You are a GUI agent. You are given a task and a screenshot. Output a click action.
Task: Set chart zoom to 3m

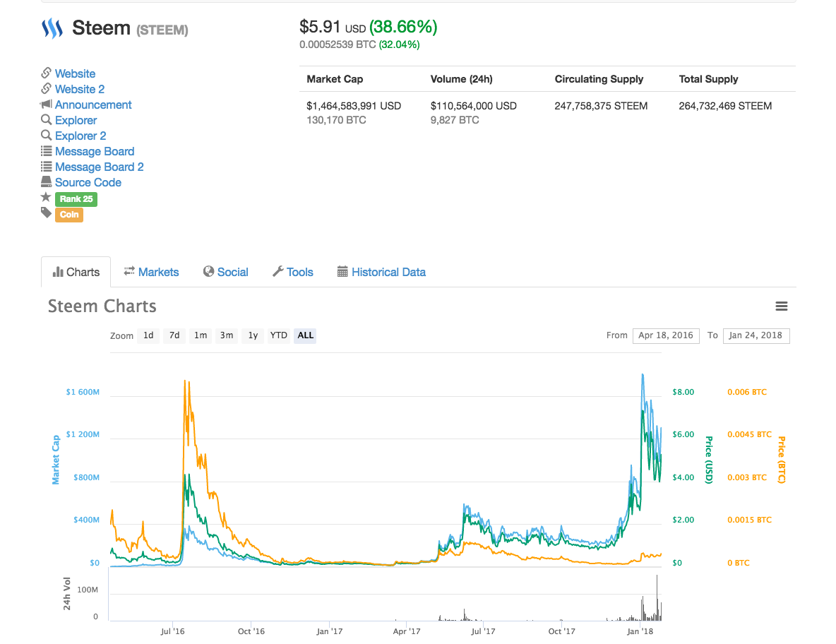tap(227, 335)
